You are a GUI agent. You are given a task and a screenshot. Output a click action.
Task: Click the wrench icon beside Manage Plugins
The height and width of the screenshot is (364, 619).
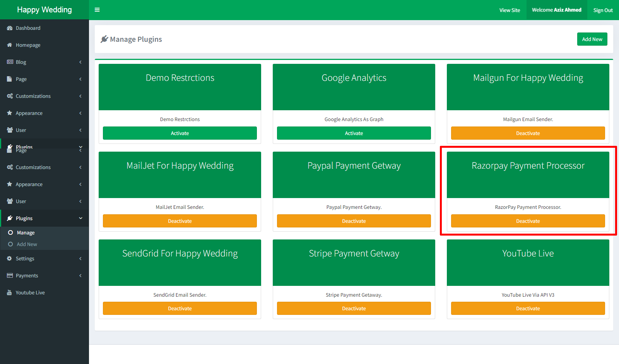(104, 39)
